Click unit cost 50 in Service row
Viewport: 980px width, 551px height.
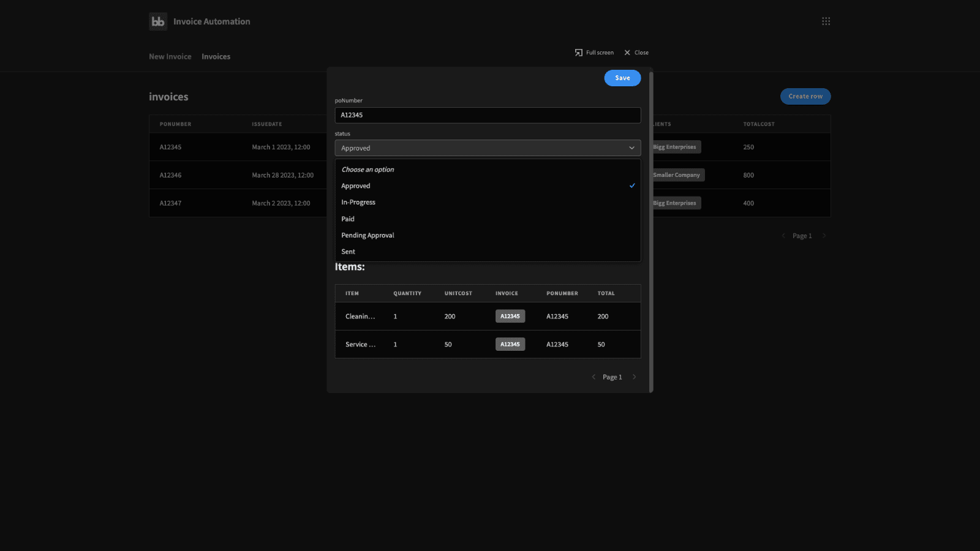(448, 345)
